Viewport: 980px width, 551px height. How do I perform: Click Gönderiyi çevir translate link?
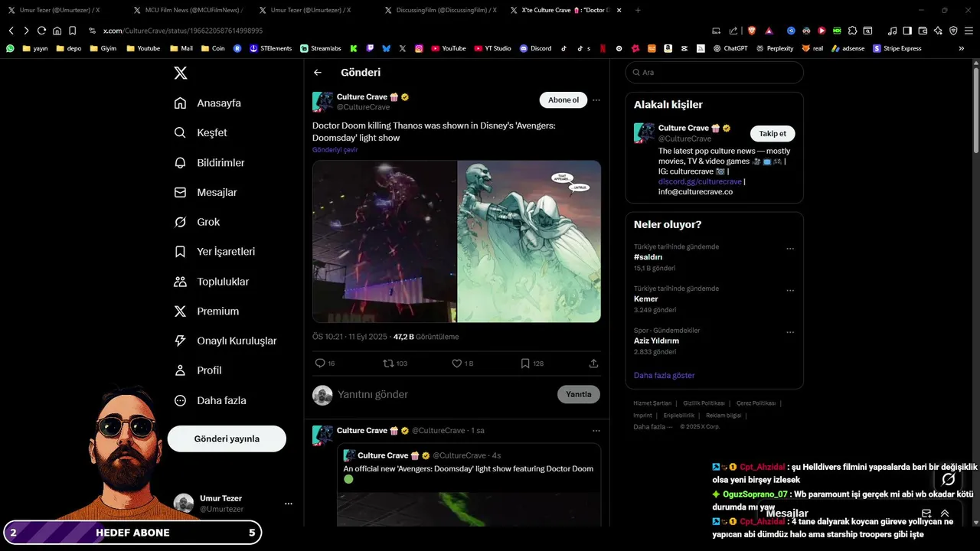click(335, 150)
